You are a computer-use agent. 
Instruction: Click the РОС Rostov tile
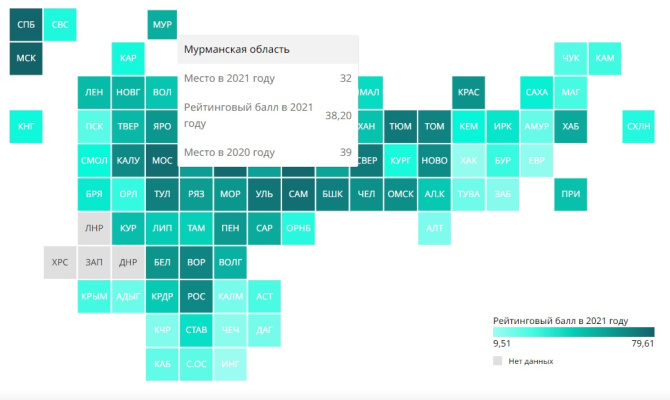tap(196, 296)
